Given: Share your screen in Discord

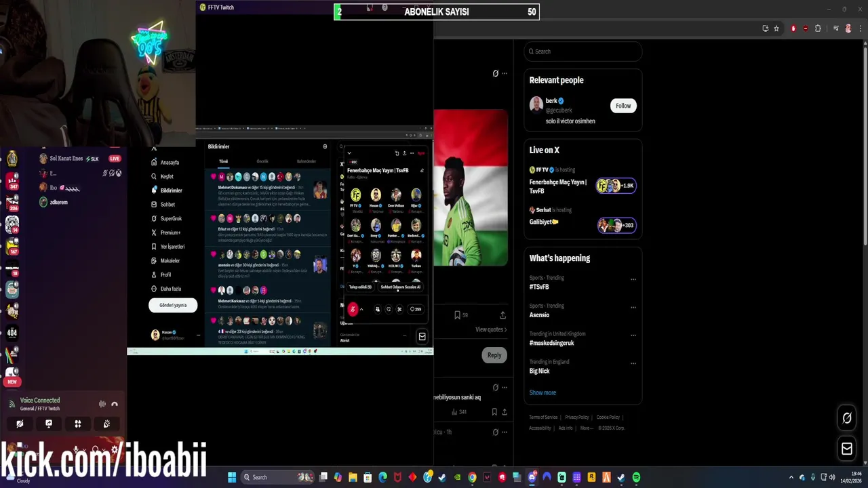Looking at the screenshot, I should click(49, 424).
